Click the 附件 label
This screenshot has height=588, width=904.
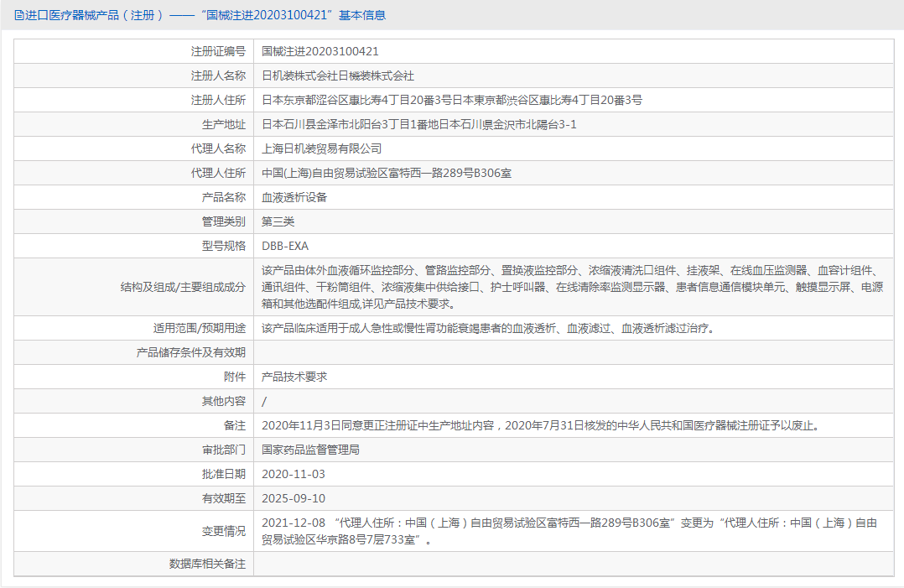point(235,377)
